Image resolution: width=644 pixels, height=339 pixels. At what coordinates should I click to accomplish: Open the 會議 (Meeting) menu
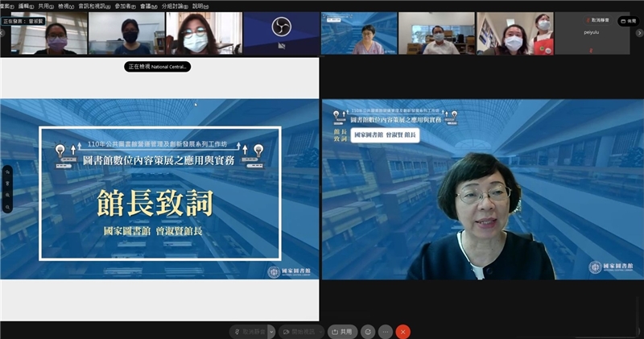(148, 6)
